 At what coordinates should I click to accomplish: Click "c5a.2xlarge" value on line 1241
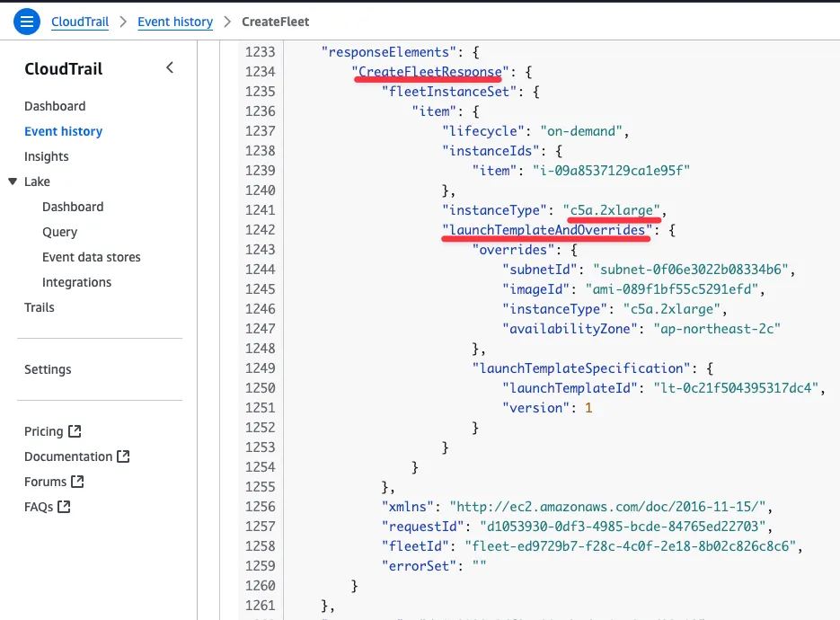coord(611,210)
